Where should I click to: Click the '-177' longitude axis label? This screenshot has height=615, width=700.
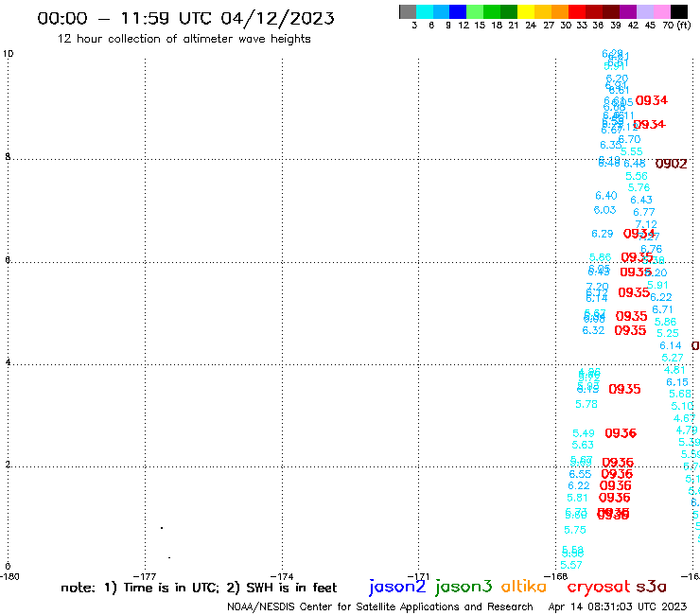[x=145, y=576]
